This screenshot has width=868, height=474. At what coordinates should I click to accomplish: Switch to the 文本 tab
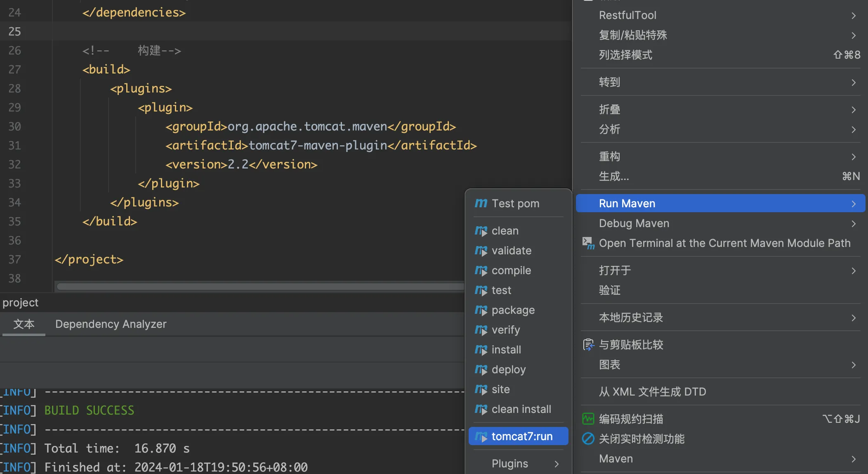[x=24, y=324]
